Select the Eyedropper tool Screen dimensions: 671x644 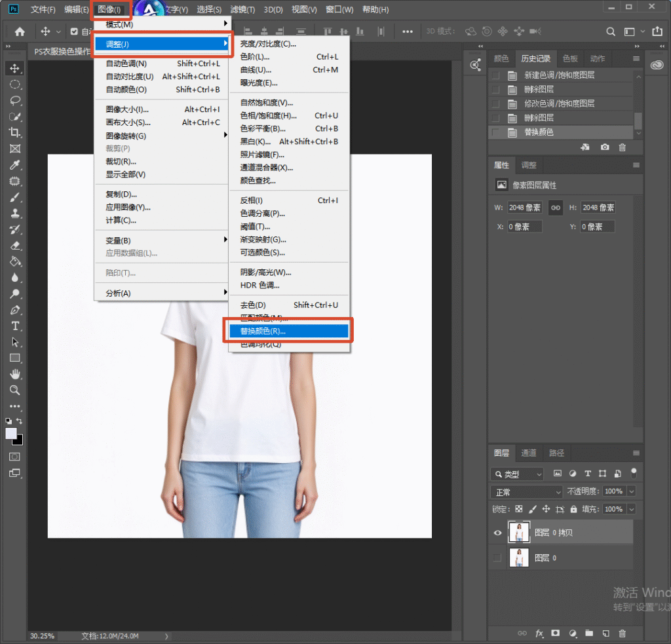pyautogui.click(x=15, y=165)
